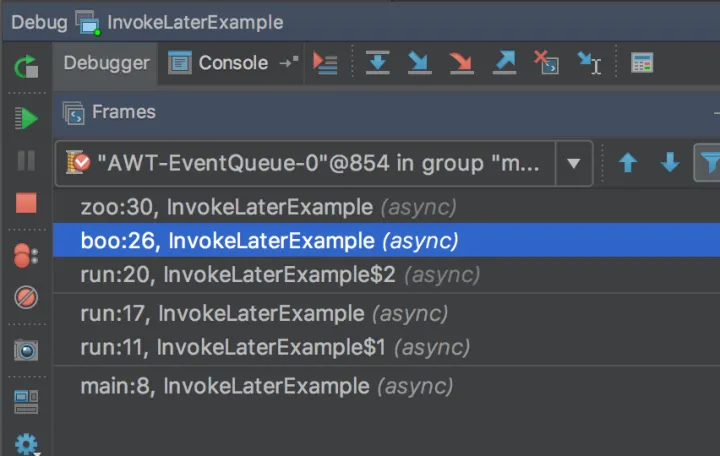This screenshot has height=456, width=720.
Task: Select the main:8 InvokeLaterExample frame
Action: click(x=266, y=386)
